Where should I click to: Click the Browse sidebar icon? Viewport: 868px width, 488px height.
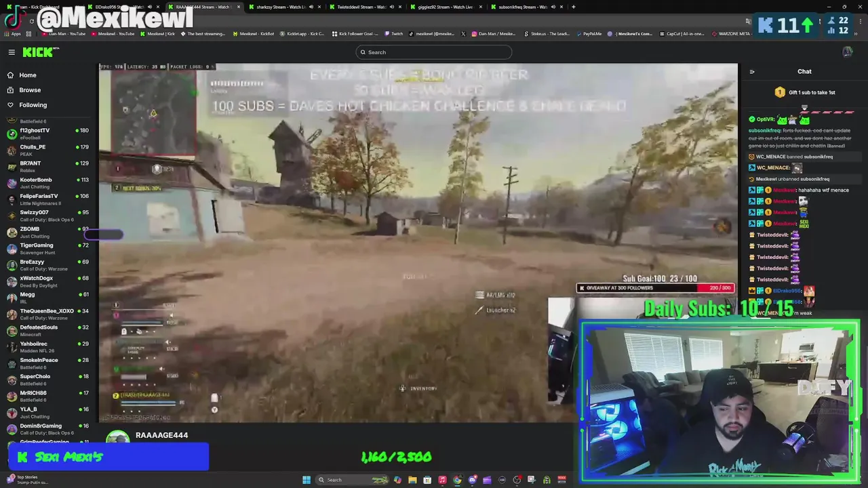click(x=10, y=90)
